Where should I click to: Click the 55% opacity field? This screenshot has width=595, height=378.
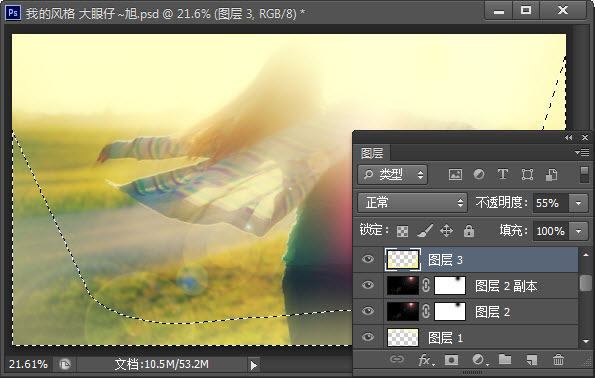(550, 203)
